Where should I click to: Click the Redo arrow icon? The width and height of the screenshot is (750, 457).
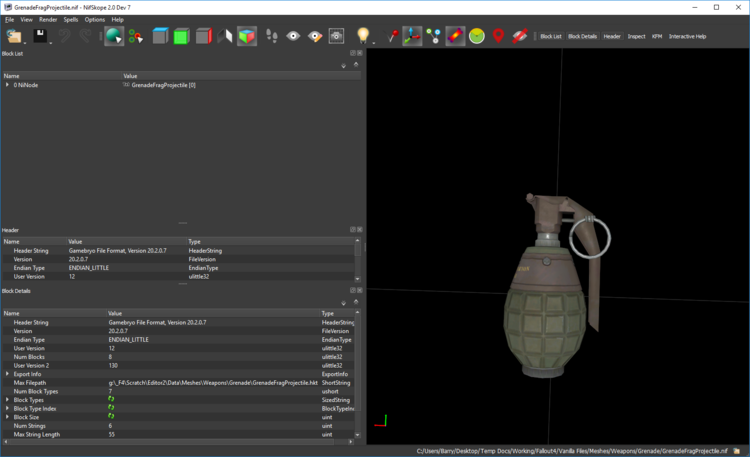tap(85, 36)
